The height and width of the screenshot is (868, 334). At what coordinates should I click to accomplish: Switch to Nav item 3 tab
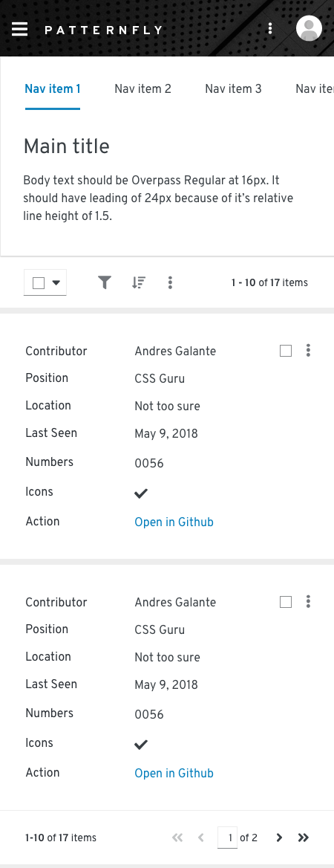click(233, 88)
